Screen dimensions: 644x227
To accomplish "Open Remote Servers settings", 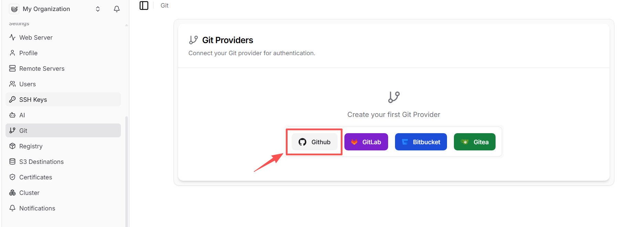I will pos(42,68).
